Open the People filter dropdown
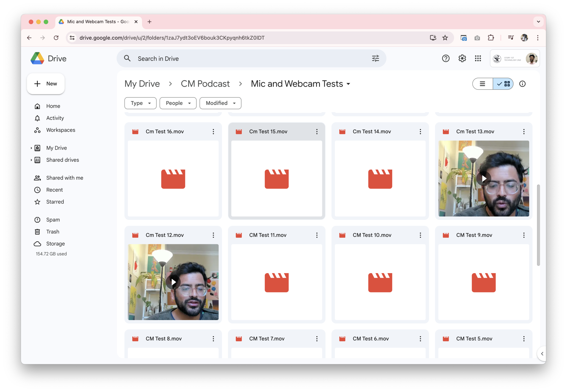This screenshot has height=392, width=567. [x=178, y=103]
